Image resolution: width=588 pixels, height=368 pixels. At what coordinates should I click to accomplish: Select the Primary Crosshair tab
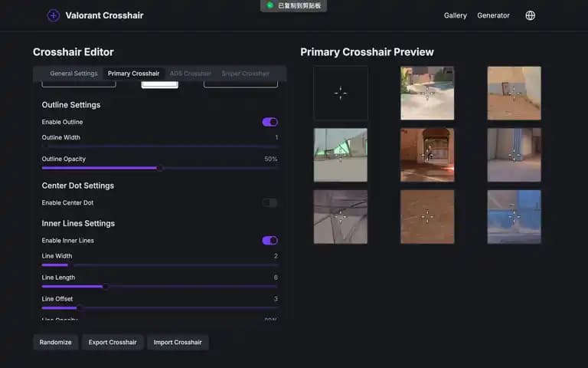click(x=133, y=74)
